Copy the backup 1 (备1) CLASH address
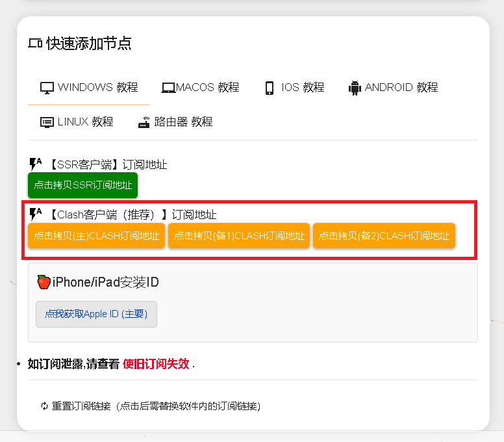 pos(239,236)
